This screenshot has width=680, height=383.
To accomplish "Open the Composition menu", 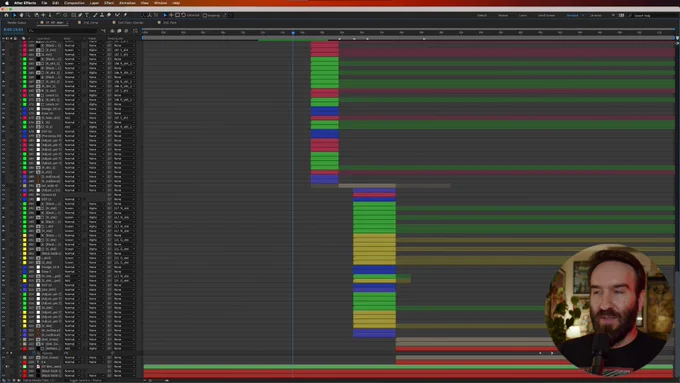I will point(75,3).
